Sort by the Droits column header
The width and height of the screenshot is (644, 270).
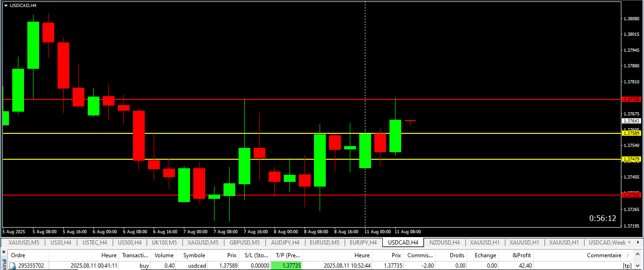tap(457, 255)
